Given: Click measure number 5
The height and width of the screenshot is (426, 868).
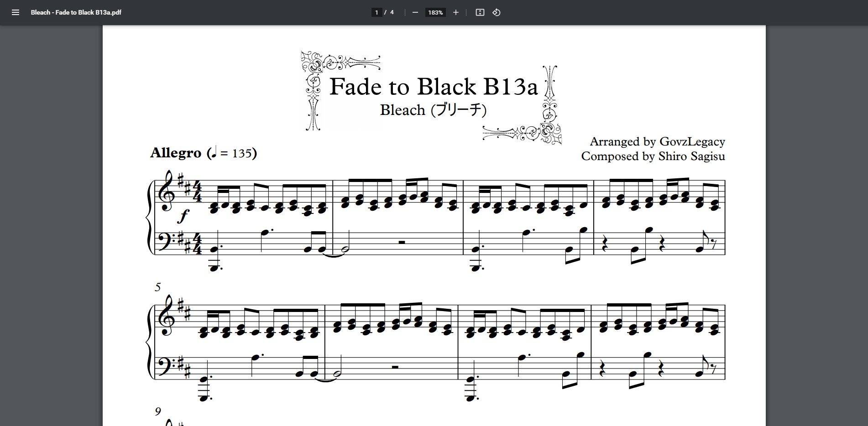Looking at the screenshot, I should (158, 287).
